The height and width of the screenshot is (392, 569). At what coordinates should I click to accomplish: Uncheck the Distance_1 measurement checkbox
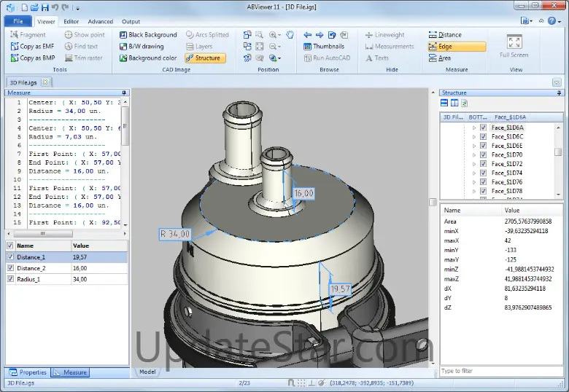(9, 256)
